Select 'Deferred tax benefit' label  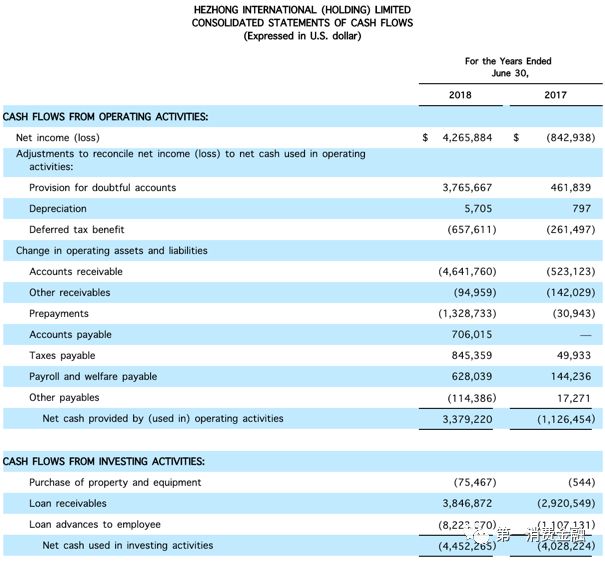77,230
